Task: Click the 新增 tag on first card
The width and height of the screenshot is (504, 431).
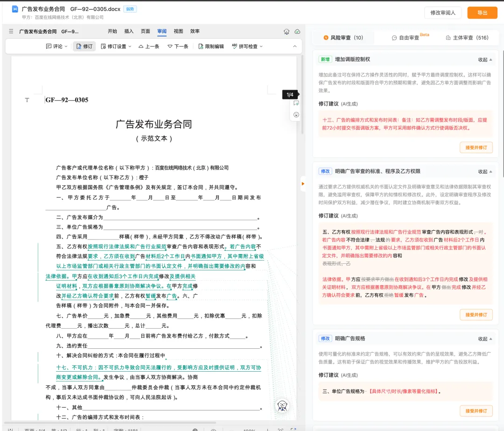Action: [325, 59]
